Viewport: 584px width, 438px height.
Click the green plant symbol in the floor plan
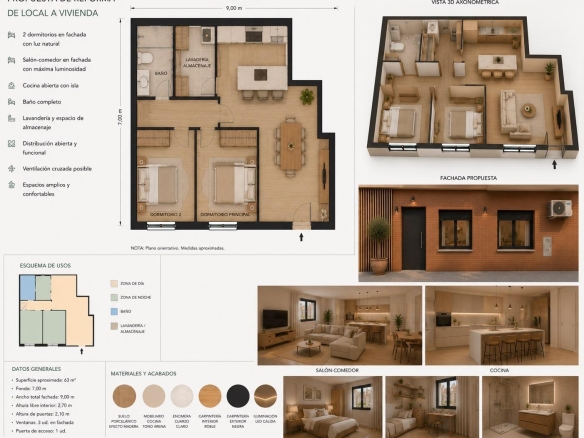point(307,96)
